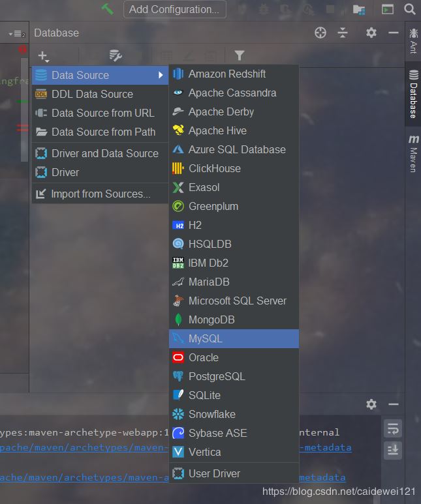Open Data Source Properties wrench icon
The height and width of the screenshot is (504, 421).
[x=116, y=55]
